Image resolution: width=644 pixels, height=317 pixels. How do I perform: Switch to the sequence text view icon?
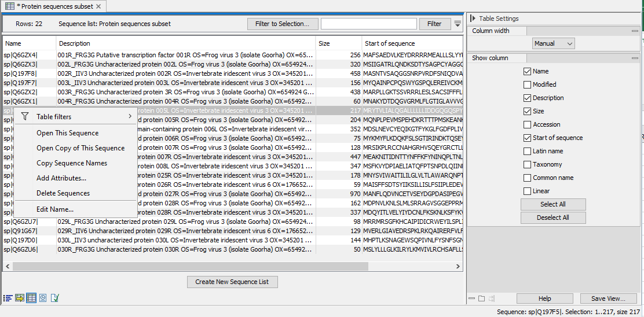click(x=8, y=298)
